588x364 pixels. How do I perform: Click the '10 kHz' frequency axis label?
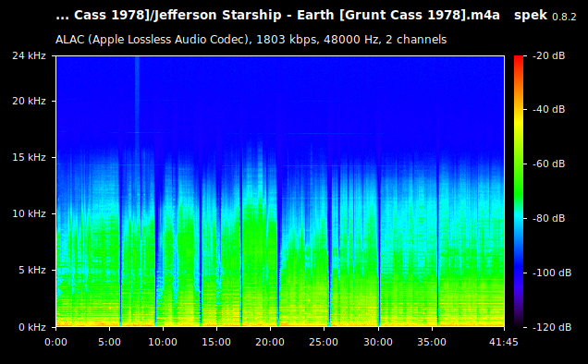pyautogui.click(x=29, y=213)
